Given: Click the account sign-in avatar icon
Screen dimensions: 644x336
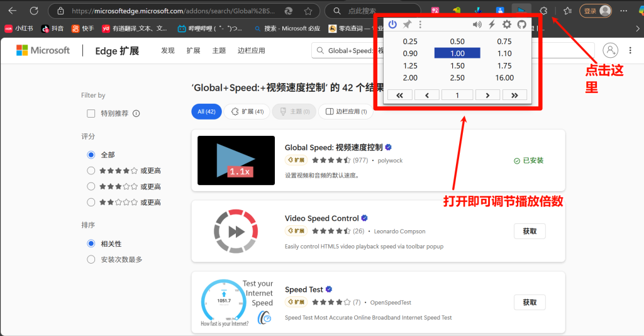Looking at the screenshot, I should 610,50.
